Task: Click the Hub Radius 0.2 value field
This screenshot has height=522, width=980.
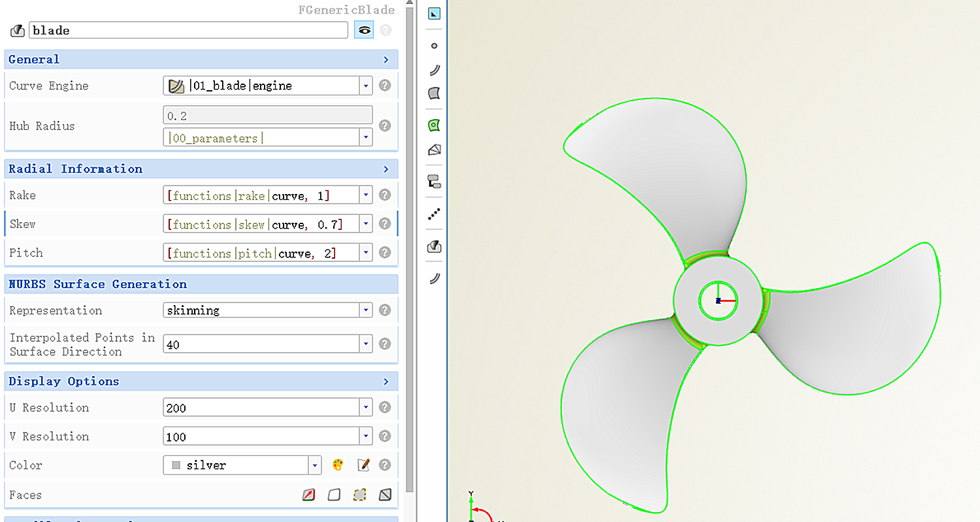Action: pos(268,116)
